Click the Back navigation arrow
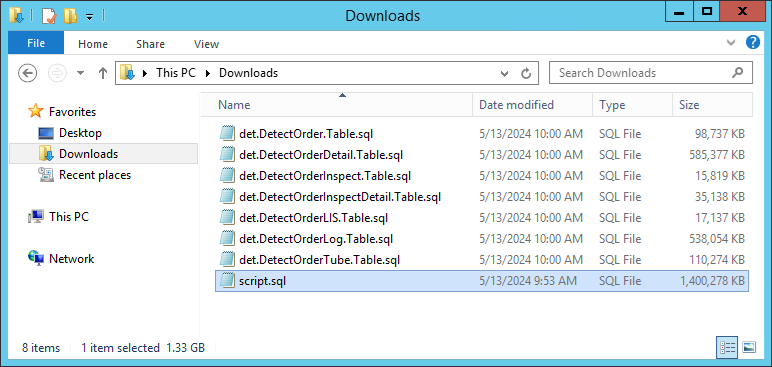The width and height of the screenshot is (772, 367). coord(28,73)
